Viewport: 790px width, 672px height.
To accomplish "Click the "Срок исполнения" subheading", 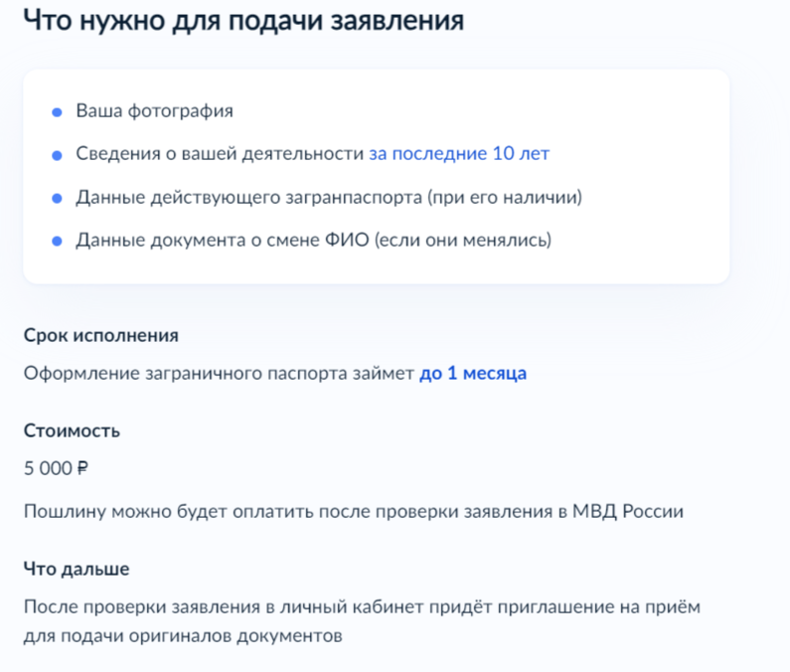I will 101,335.
